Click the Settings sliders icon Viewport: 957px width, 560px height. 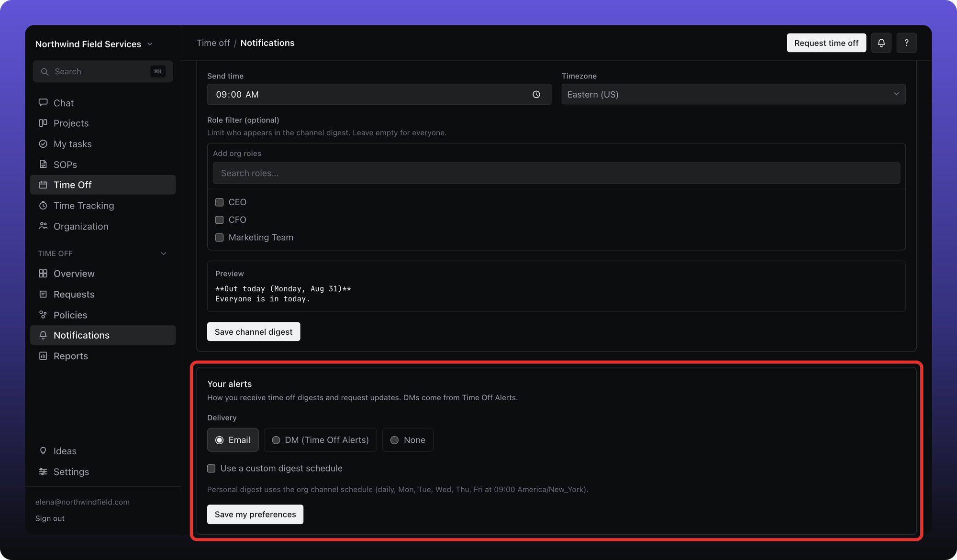point(43,472)
